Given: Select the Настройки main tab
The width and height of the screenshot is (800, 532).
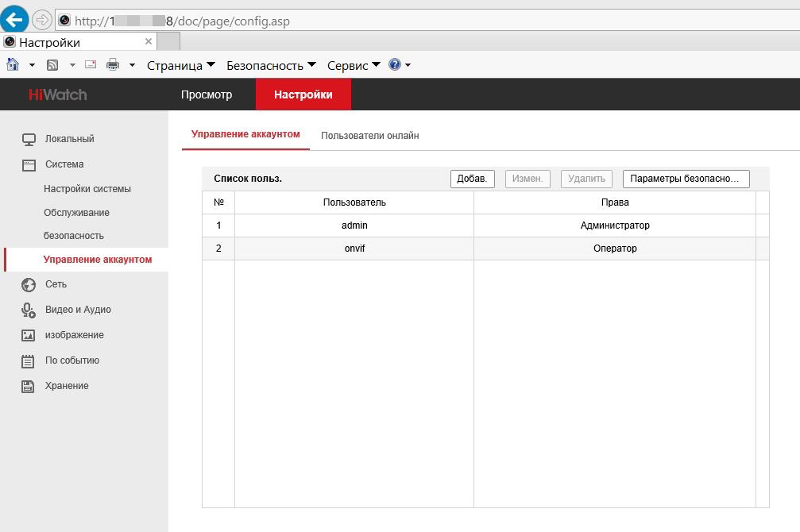Looking at the screenshot, I should (303, 94).
